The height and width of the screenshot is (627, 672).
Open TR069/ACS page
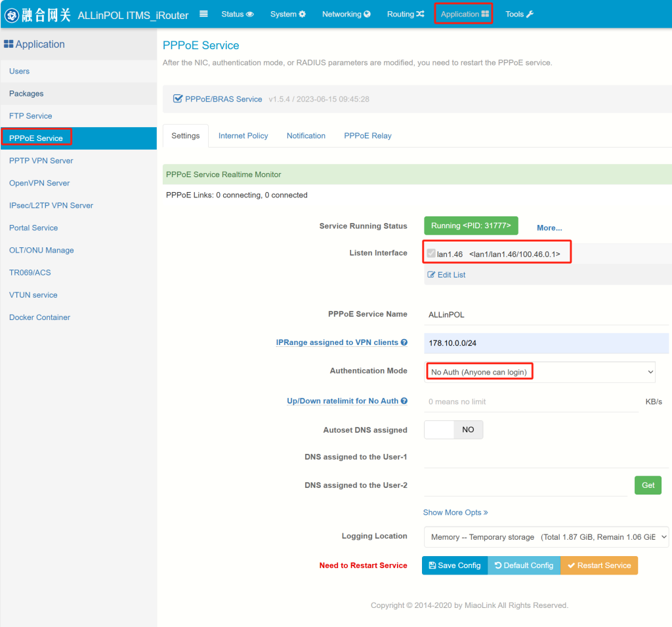pos(79,272)
